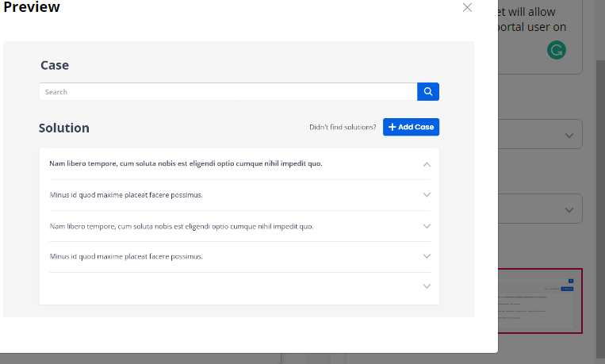Image resolution: width=605 pixels, height=364 pixels.
Task: Expand the second solution row's chevron
Action: coord(427,195)
